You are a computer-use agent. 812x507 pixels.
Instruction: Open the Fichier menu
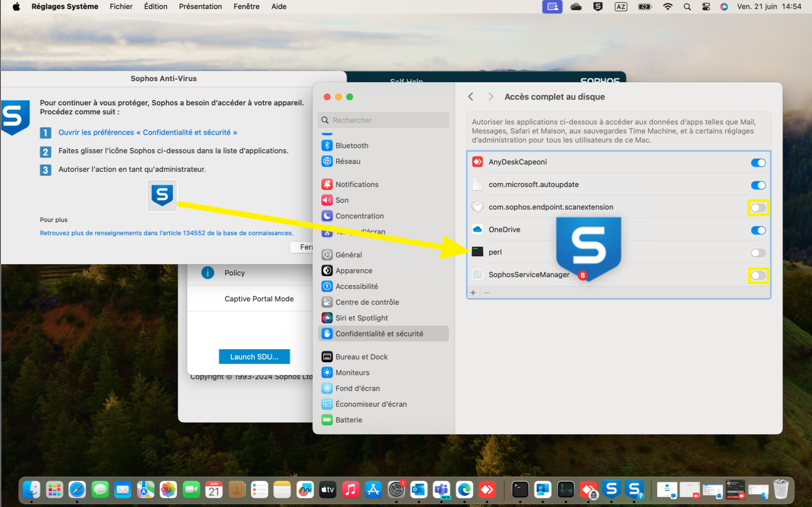[x=121, y=7]
